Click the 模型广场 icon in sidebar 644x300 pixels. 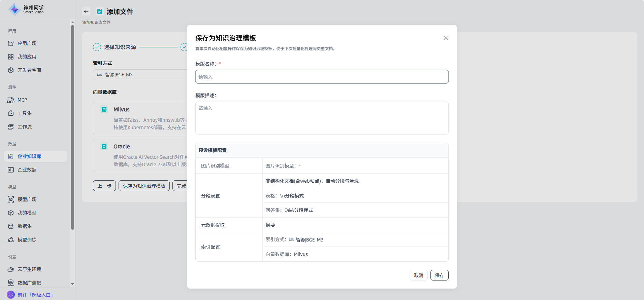(x=11, y=199)
